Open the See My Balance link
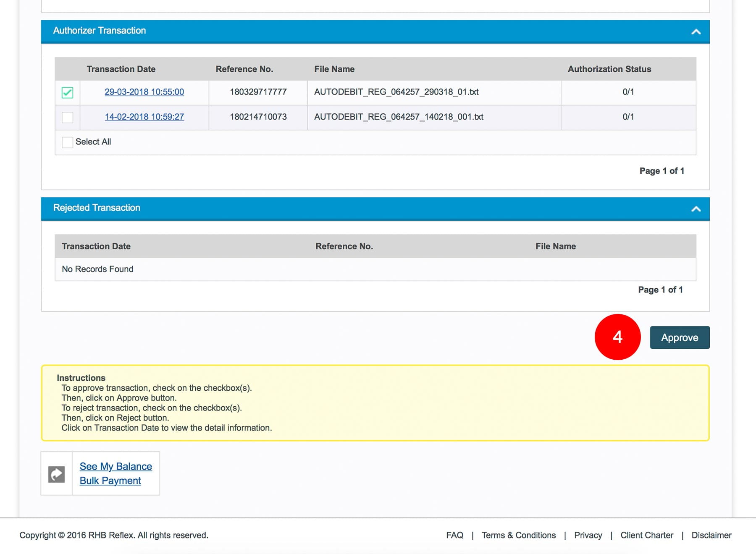The height and width of the screenshot is (554, 756). click(x=115, y=466)
